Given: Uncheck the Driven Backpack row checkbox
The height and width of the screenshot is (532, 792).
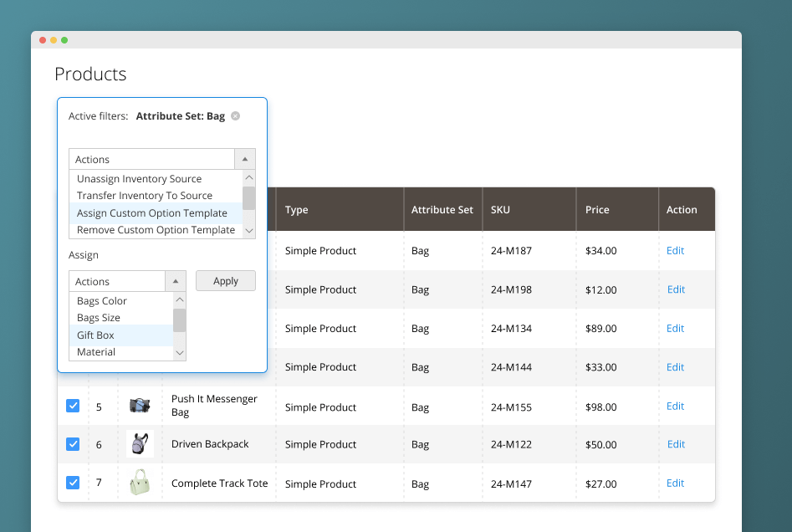Looking at the screenshot, I should (73, 444).
